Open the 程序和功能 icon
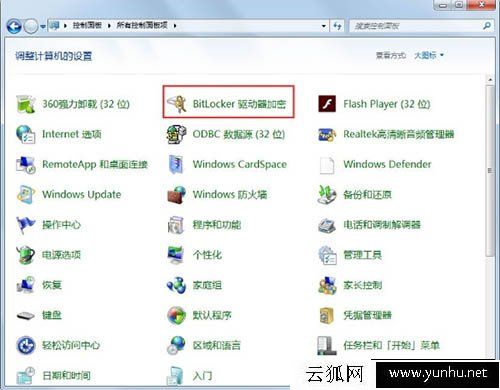Screen dimensions: 500x390 pyautogui.click(x=177, y=225)
